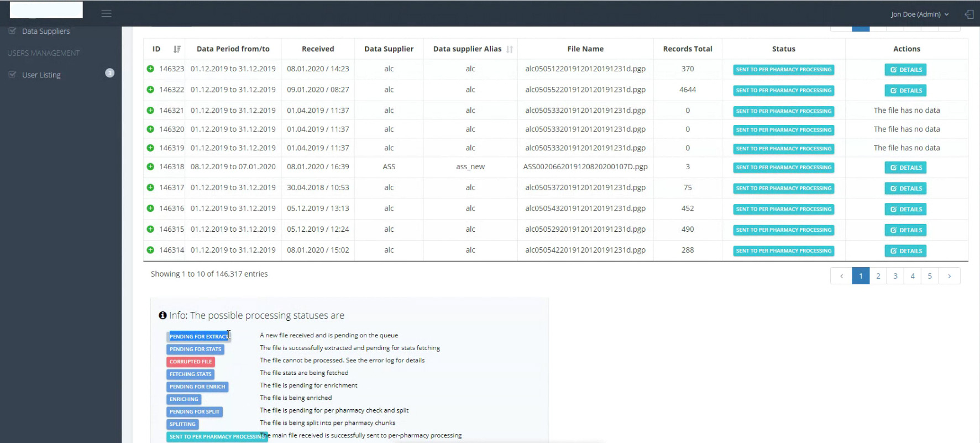Click the User Listing notification badge
The image size is (980, 443).
point(110,73)
